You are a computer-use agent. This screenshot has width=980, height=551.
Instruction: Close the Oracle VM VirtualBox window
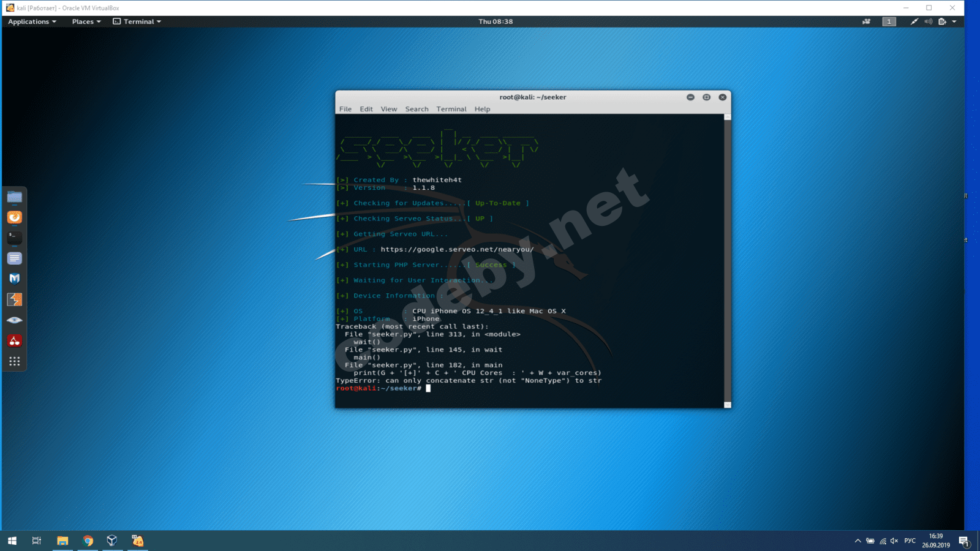point(952,8)
